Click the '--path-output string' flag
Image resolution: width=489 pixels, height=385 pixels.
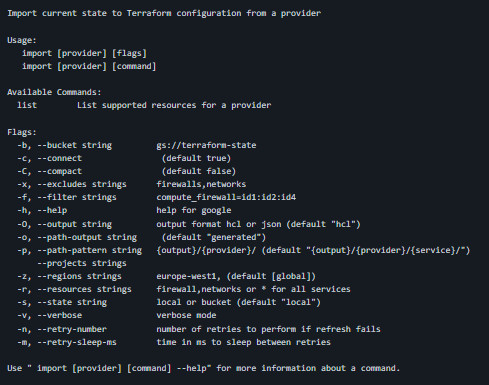(87, 237)
